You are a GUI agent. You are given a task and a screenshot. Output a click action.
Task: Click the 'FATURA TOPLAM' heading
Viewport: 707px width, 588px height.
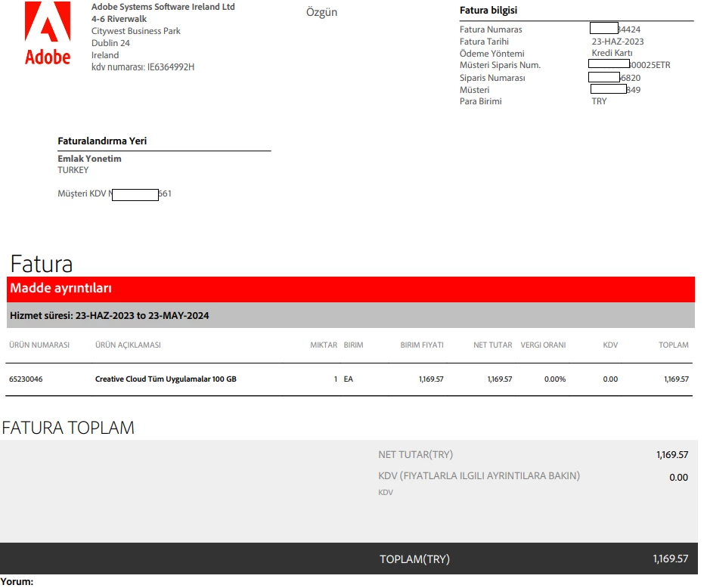pyautogui.click(x=68, y=428)
